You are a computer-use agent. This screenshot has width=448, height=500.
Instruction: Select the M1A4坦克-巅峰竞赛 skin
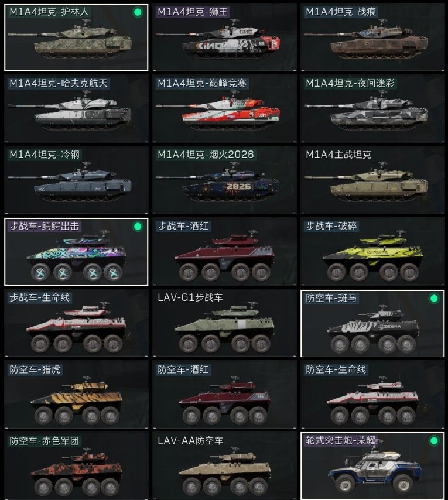coord(224,109)
